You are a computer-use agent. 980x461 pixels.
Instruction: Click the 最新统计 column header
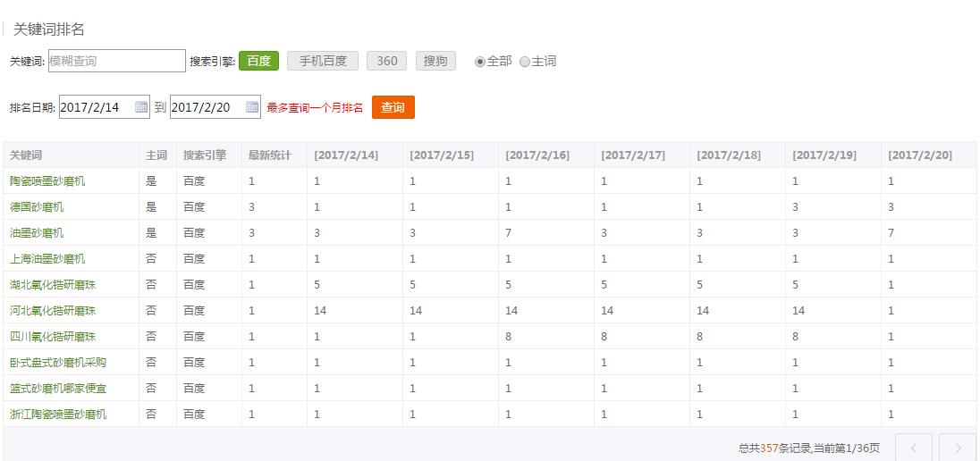tap(270, 155)
